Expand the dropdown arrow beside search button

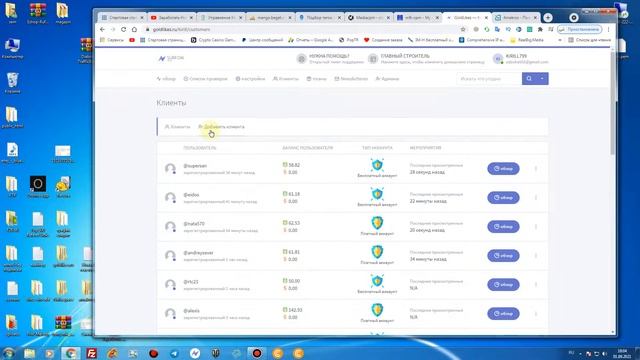tap(542, 79)
